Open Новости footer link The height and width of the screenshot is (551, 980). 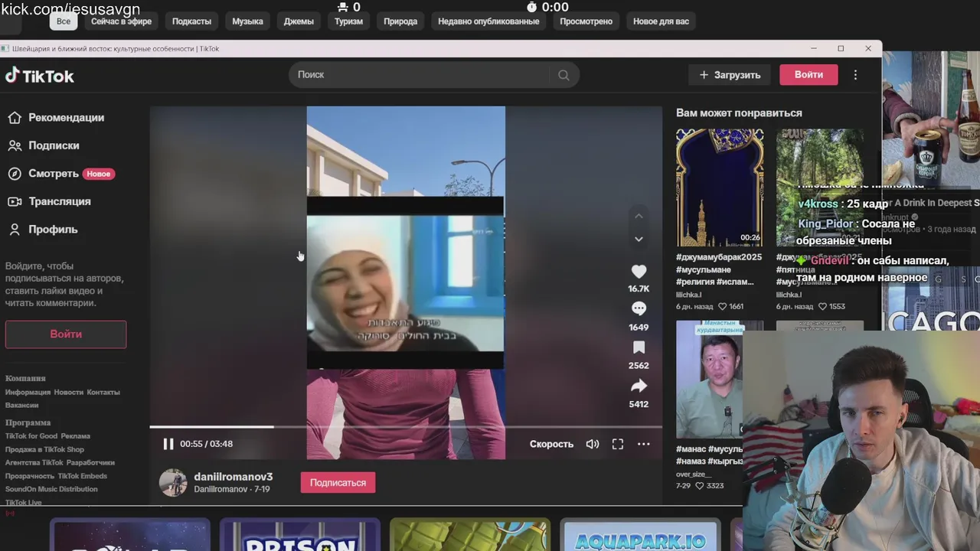point(69,393)
